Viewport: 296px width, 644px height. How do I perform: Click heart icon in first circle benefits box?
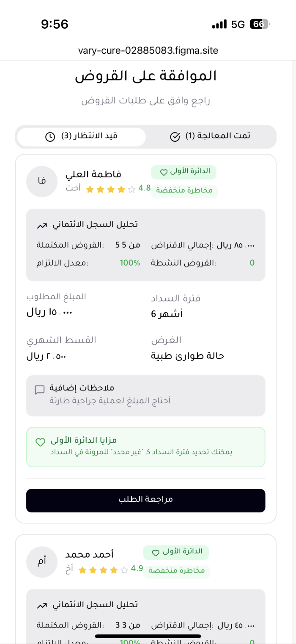coord(40,442)
